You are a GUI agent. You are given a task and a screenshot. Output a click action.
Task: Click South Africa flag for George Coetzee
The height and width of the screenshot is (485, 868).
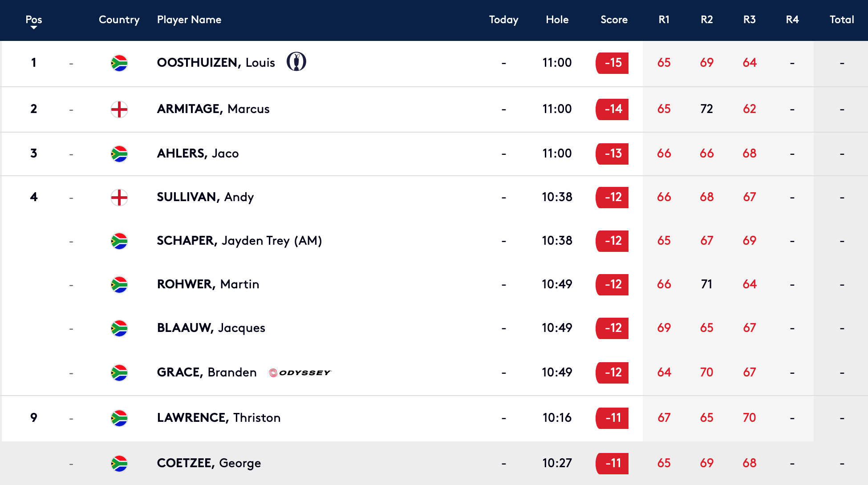pos(119,464)
